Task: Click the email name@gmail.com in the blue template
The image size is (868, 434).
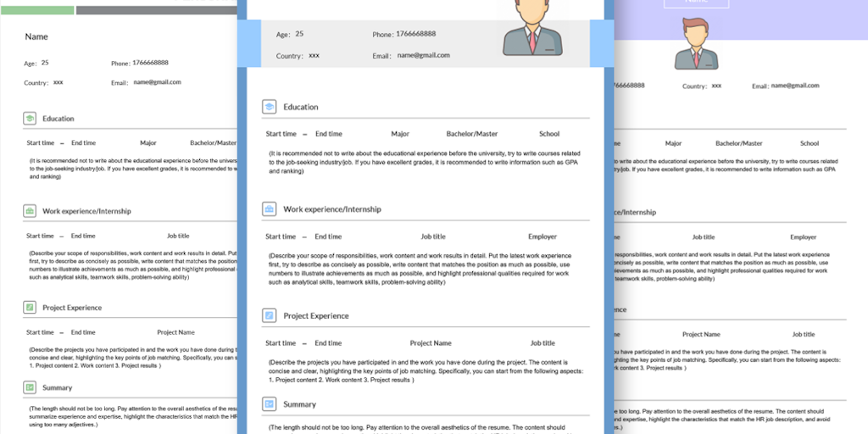Action: pyautogui.click(x=424, y=55)
